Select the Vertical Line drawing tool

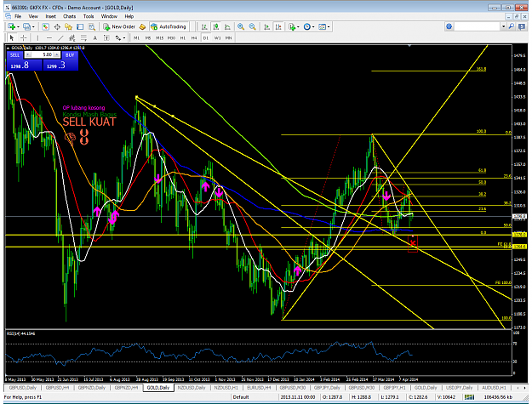37,38
